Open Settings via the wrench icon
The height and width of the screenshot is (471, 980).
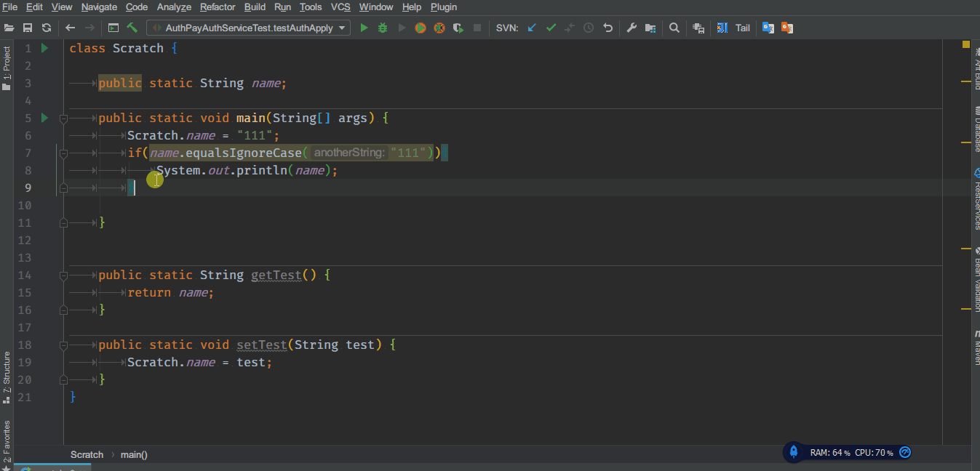[632, 28]
